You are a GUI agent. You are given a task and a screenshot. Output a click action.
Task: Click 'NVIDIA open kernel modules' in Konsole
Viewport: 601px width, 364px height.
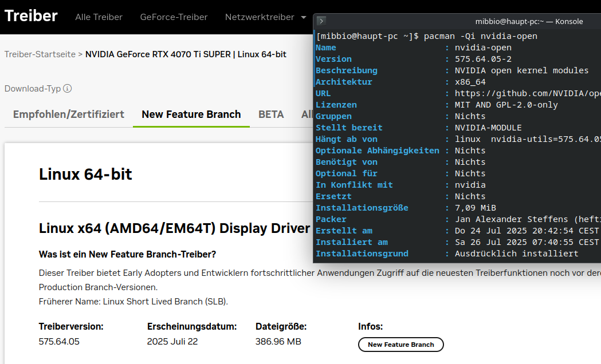(522, 70)
